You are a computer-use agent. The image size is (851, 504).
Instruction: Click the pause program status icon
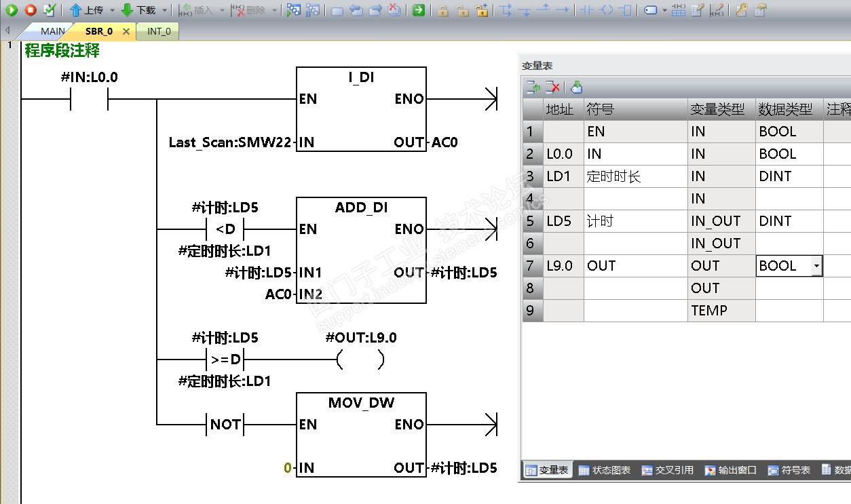coord(312,10)
